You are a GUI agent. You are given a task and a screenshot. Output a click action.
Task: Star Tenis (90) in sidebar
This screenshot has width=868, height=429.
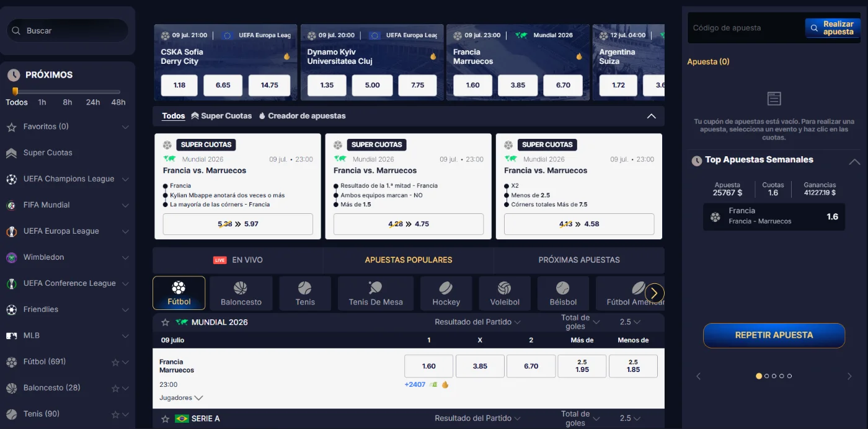(115, 415)
